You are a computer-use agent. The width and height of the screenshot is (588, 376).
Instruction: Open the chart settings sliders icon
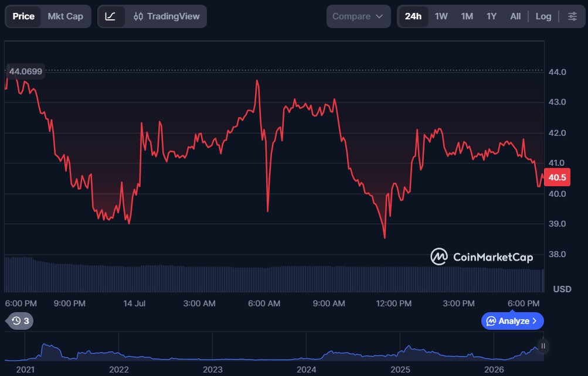[x=572, y=16]
